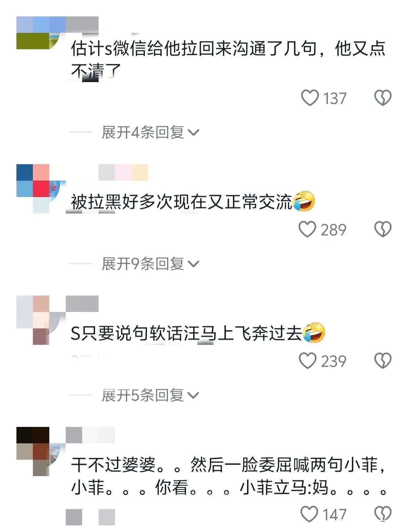Screen dimensions: 414x532
Task: Tap comment text 被拉黑好多次现在又正常交流
Action: [x=181, y=202]
